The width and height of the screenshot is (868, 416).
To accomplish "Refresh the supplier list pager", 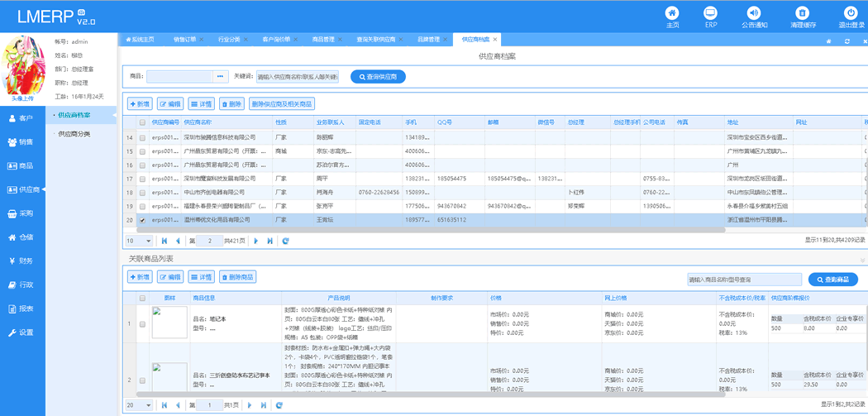I will [x=286, y=241].
